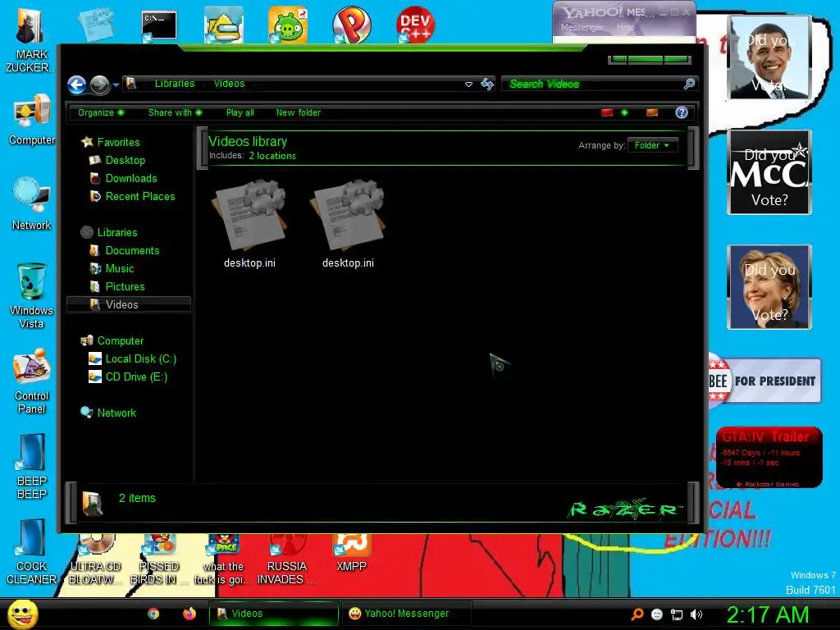
Task: Open the Music library
Action: (x=120, y=268)
